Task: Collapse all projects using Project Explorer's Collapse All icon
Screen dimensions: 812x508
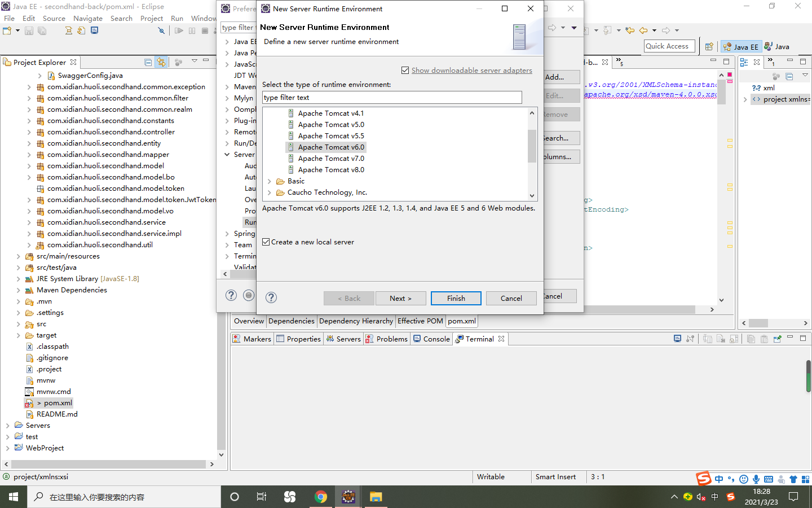Action: tap(148, 62)
